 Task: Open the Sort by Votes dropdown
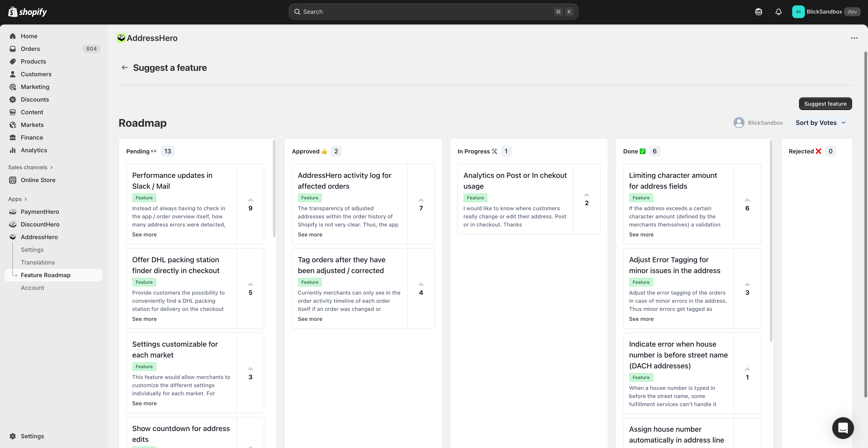pos(821,123)
